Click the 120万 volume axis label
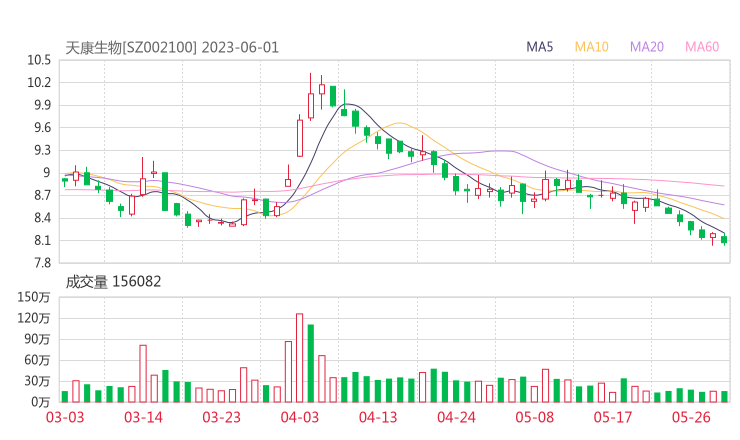Viewport: 740px width, 440px height. [x=34, y=318]
